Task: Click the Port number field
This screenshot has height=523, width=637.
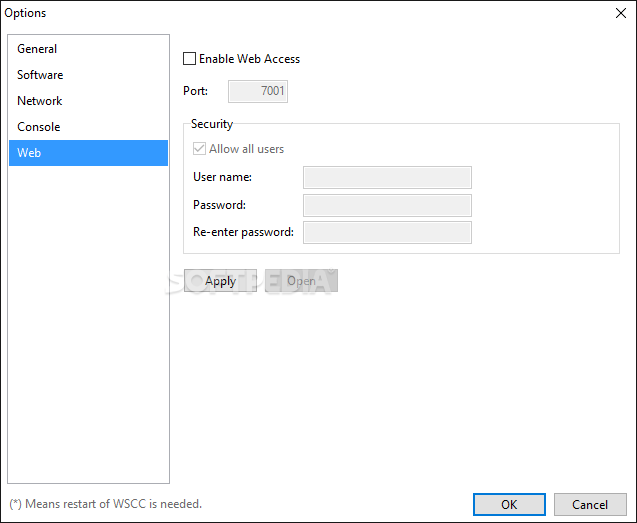Action: (x=258, y=91)
